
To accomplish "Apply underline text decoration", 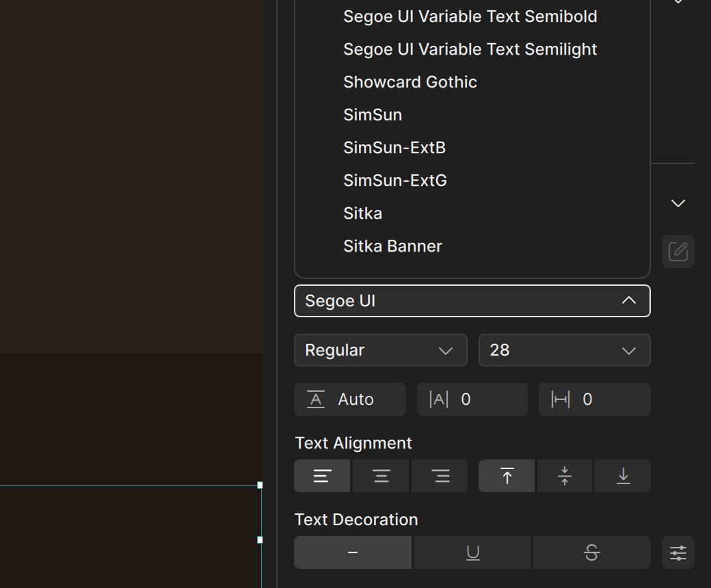I will point(472,552).
